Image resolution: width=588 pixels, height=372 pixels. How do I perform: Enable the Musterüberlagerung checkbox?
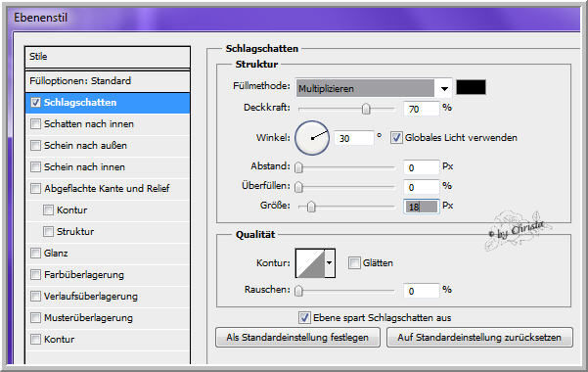[x=35, y=317]
